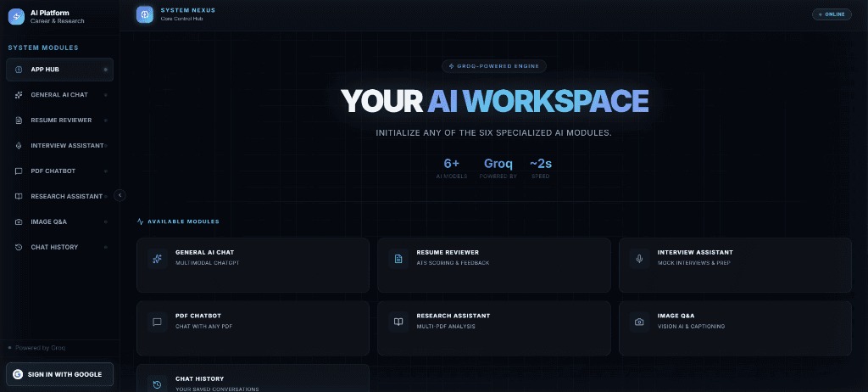Click 'Multi-PDF Analysis' description text
Viewport: 868px width, 392px height.
tap(446, 327)
